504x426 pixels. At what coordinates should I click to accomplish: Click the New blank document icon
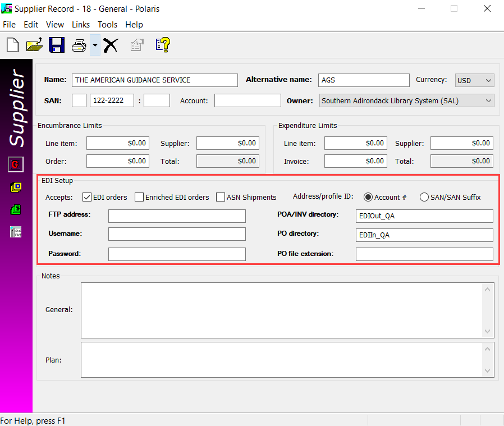pos(12,44)
